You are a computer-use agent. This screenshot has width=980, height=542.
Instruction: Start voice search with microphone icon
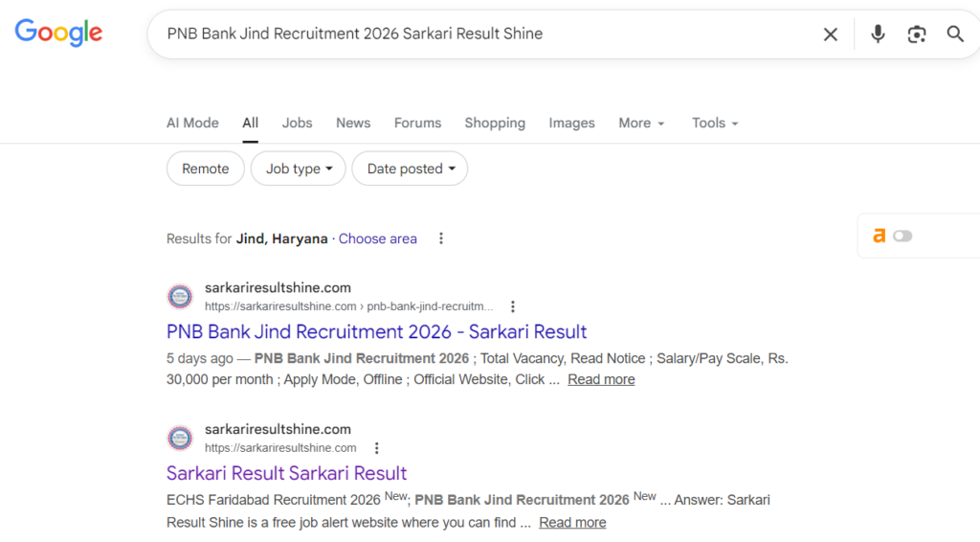click(878, 34)
